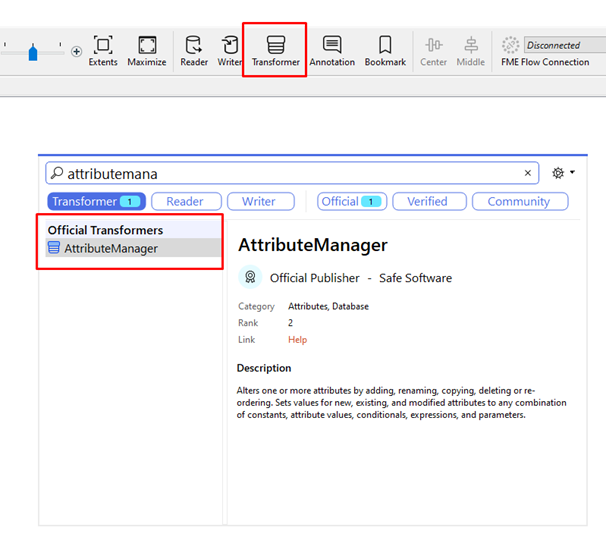Toggle the Reader filter pill

pyautogui.click(x=186, y=201)
